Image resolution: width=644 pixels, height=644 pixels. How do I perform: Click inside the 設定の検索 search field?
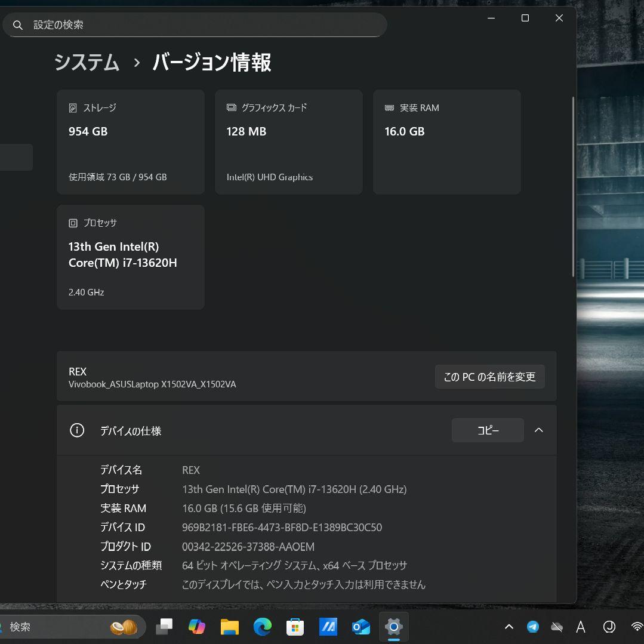[x=179, y=24]
